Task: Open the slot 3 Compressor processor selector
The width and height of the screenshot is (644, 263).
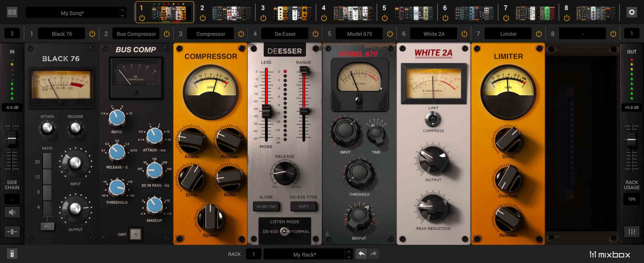Action: pos(211,34)
